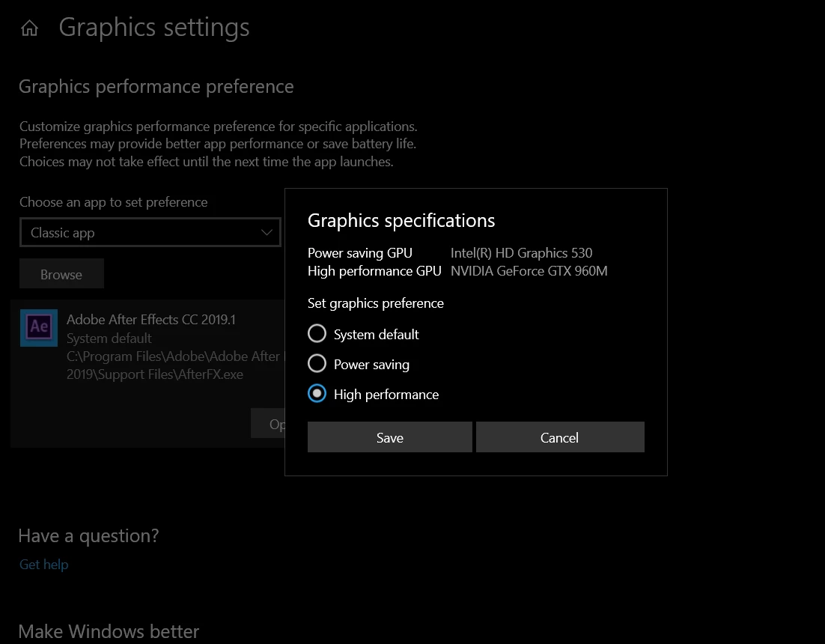Click the Have a question? heading
The width and height of the screenshot is (825, 644).
pyautogui.click(x=88, y=536)
